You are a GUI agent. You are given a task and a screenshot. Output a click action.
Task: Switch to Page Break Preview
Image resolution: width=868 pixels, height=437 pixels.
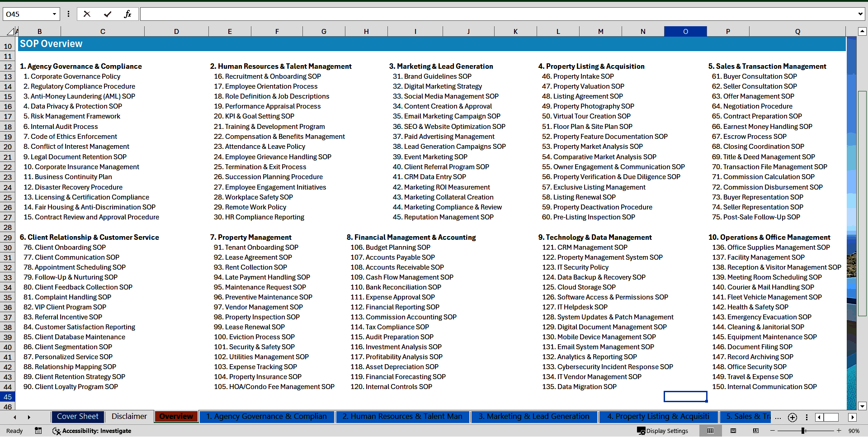point(755,431)
